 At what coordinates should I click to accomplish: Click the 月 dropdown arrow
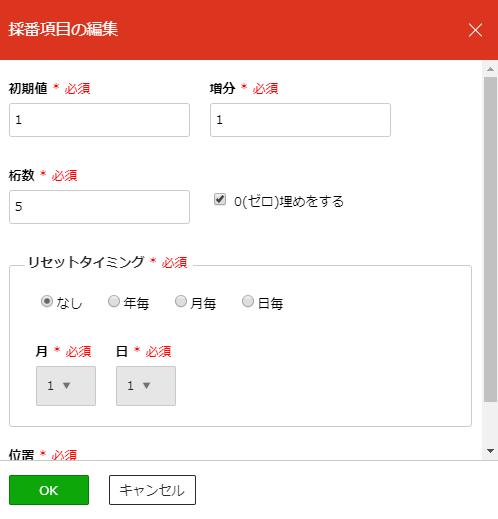coord(67,386)
